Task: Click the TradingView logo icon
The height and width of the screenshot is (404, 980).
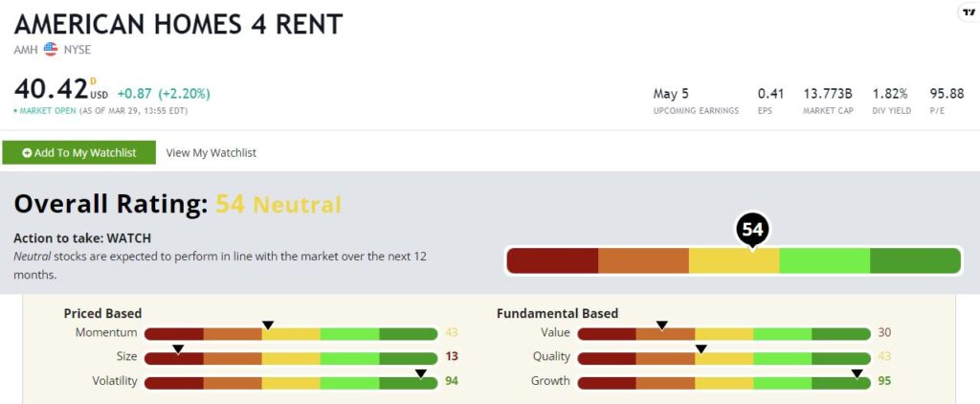Action: [x=969, y=11]
